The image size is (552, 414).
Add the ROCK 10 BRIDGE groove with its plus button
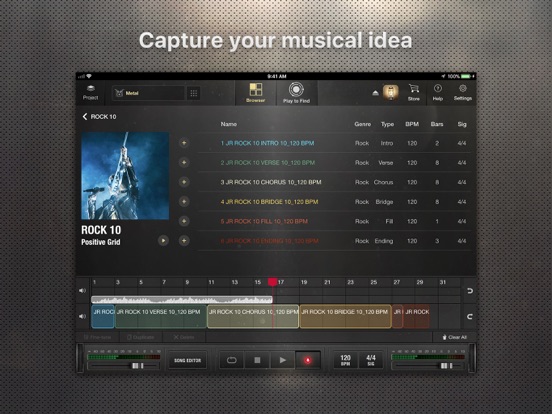[x=184, y=202]
